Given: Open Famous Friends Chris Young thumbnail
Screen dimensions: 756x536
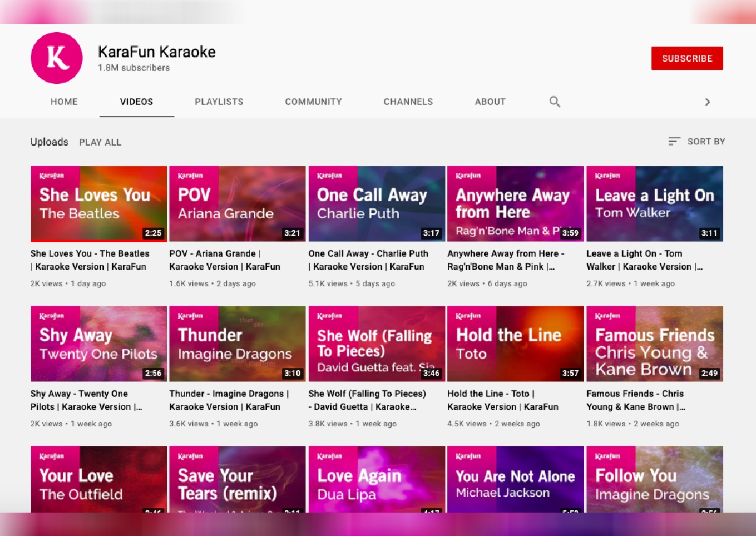Looking at the screenshot, I should pos(655,344).
